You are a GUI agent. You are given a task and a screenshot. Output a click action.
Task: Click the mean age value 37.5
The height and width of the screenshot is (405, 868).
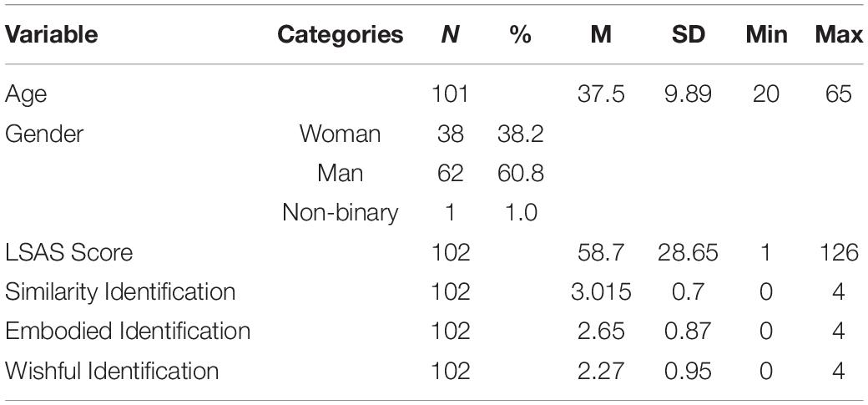point(601,94)
